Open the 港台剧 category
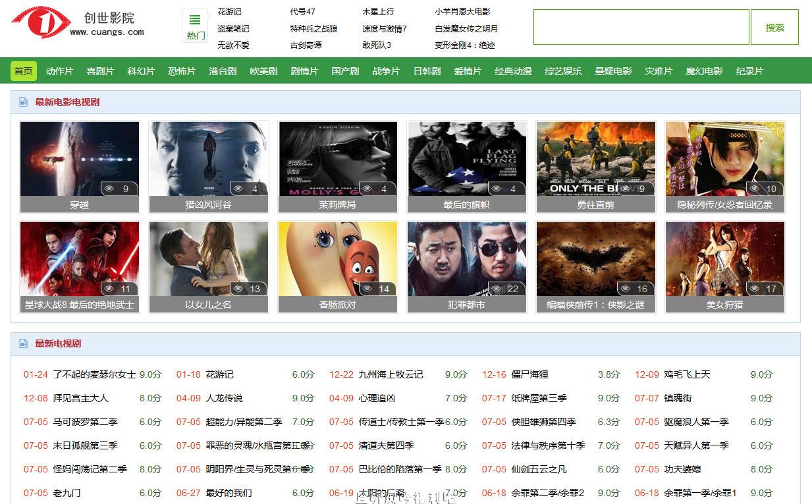Screen dimensions: 812x504 pyautogui.click(x=223, y=71)
